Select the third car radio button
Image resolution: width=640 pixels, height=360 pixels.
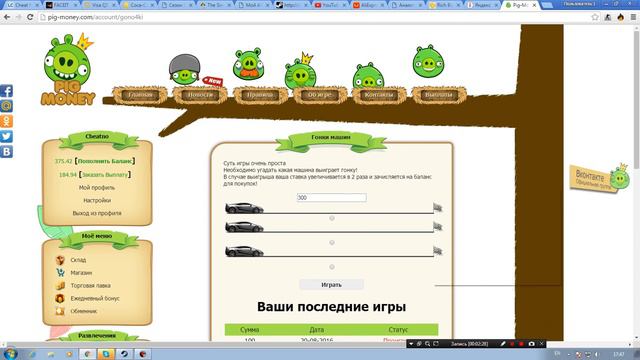click(x=332, y=267)
